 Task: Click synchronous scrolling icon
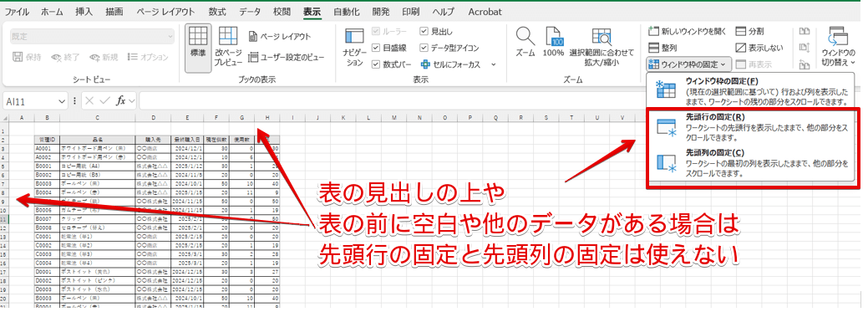pos(805,48)
